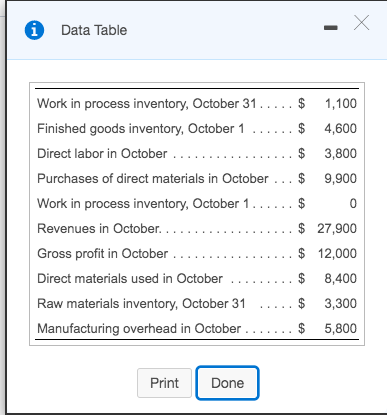Click the Done button
This screenshot has height=415, width=387.
(227, 383)
